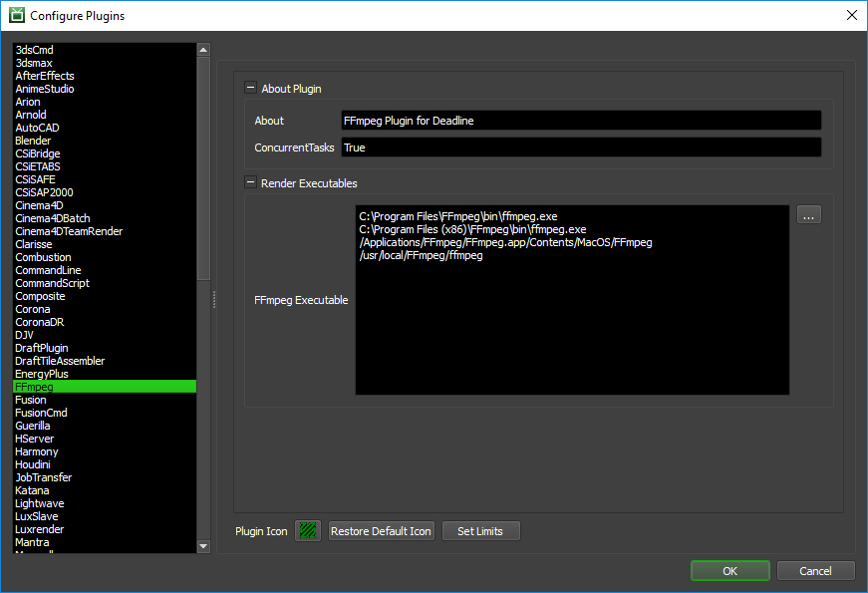
Task: Pick the Katana plugin entry
Action: pos(32,490)
